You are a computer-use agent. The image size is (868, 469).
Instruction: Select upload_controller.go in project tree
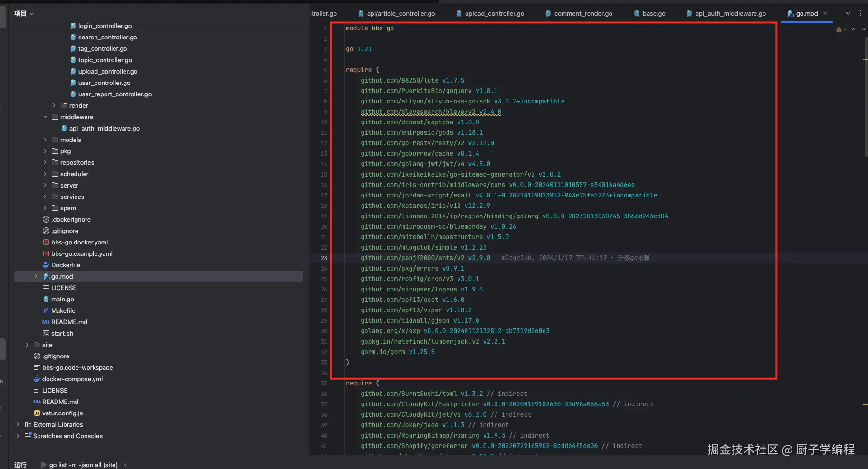(108, 71)
